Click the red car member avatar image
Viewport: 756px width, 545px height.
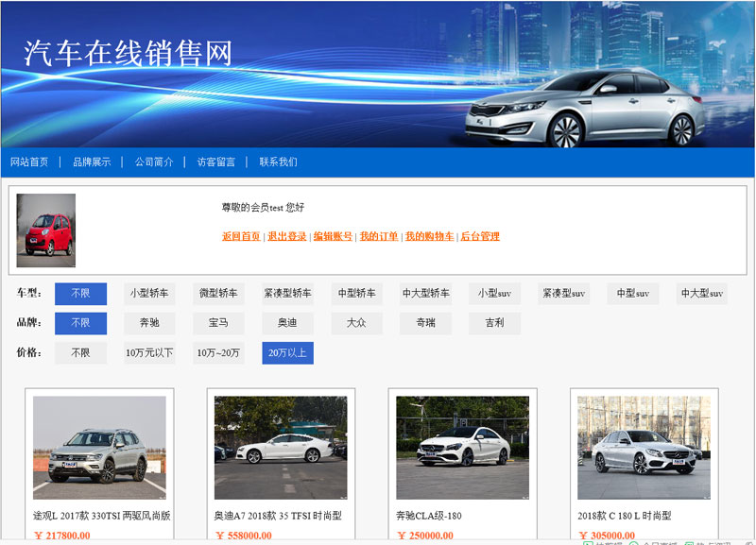coord(45,230)
